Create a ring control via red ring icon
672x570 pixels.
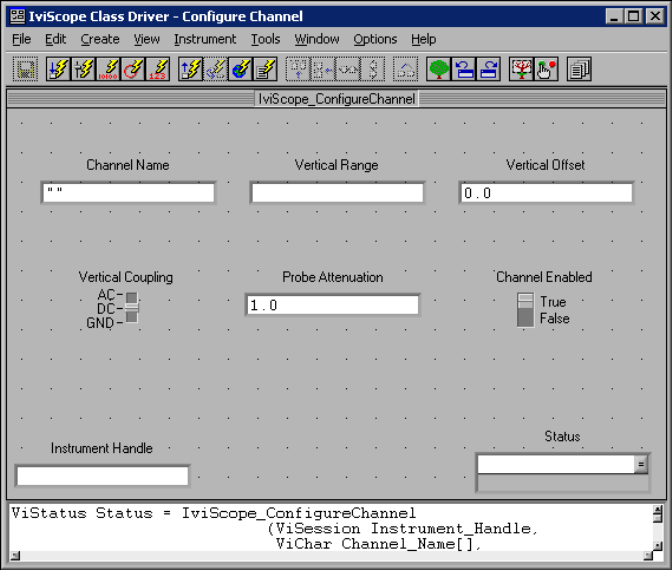[x=133, y=69]
